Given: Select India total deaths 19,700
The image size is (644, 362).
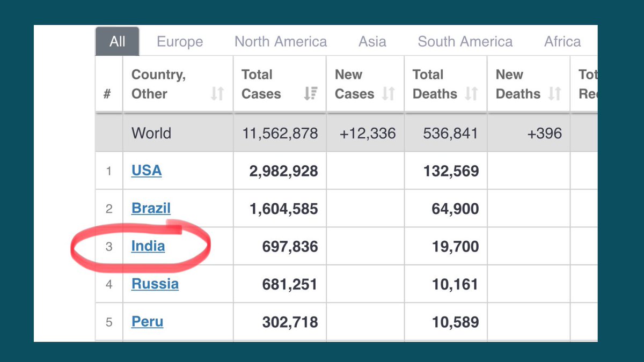Looking at the screenshot, I should [x=455, y=247].
